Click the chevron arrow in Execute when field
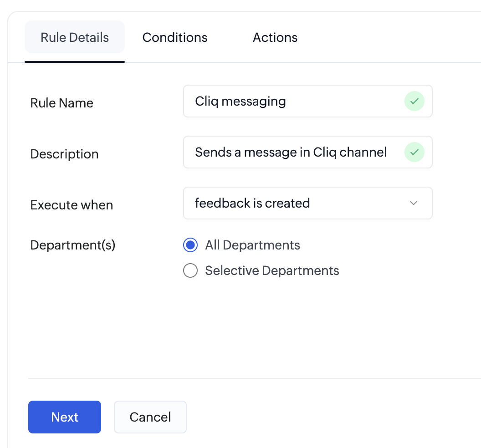The image size is (481, 448). pyautogui.click(x=414, y=203)
